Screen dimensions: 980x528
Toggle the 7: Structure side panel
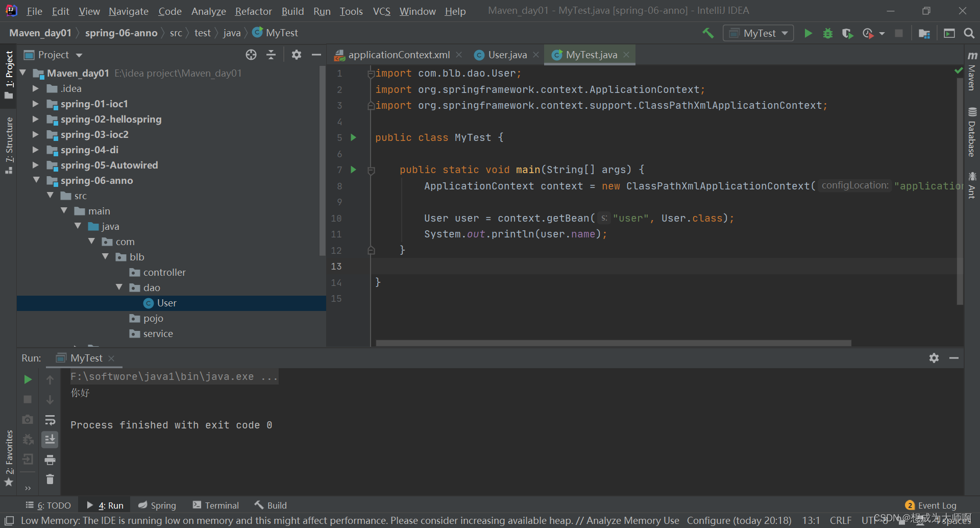point(9,145)
